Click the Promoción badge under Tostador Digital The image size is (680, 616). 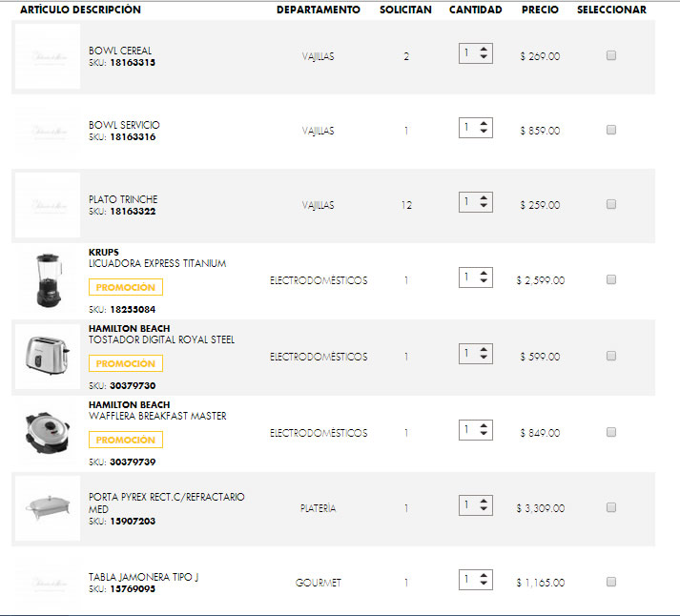[x=126, y=363]
